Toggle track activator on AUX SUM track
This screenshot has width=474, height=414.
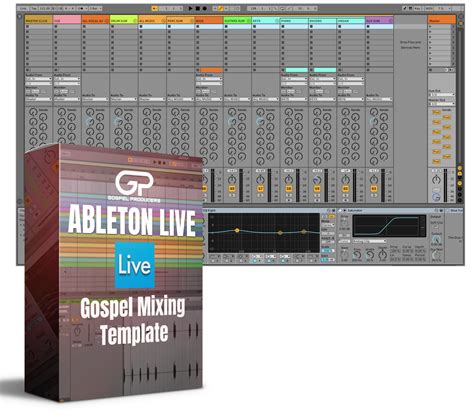click(x=374, y=189)
